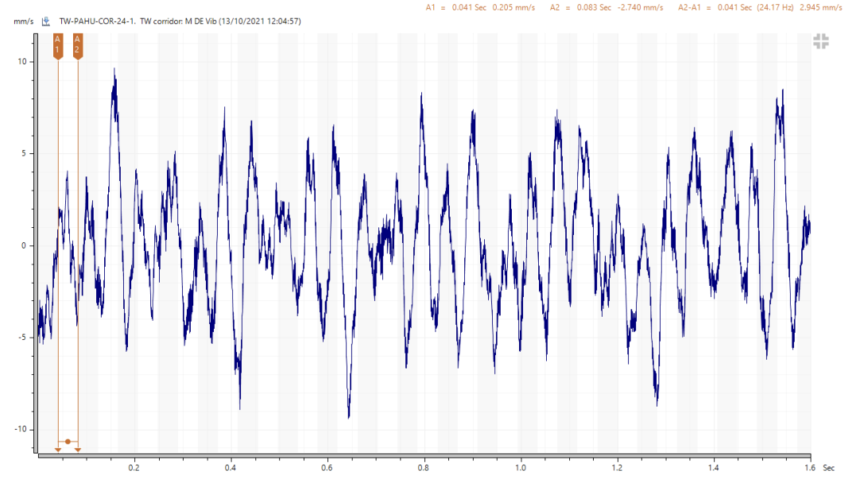Click the A1 cursor readout in header

[481, 7]
